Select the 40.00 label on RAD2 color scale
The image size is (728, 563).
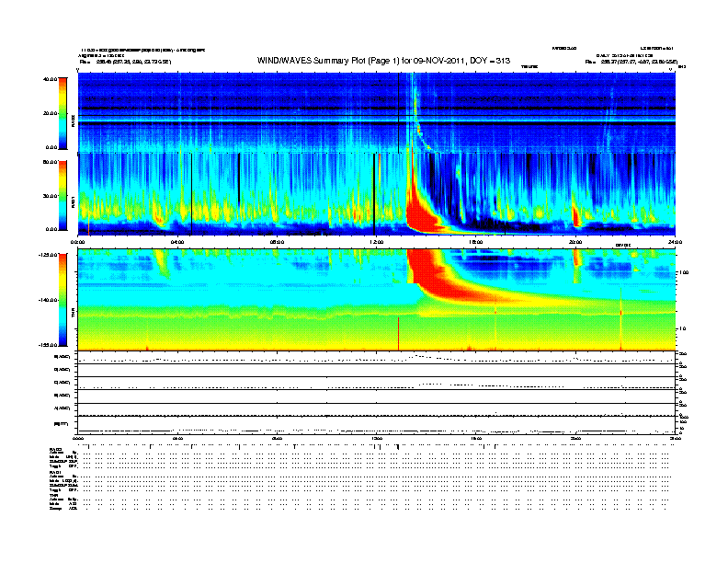[x=51, y=79]
